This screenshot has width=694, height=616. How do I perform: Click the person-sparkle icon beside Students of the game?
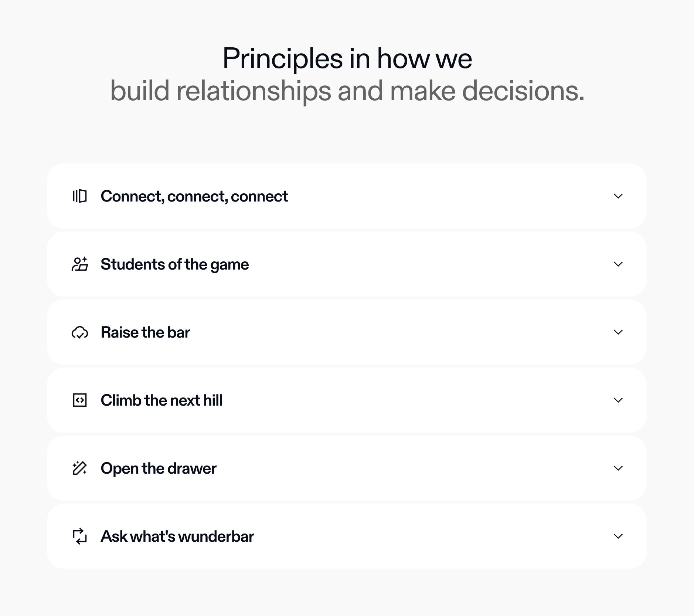point(79,264)
